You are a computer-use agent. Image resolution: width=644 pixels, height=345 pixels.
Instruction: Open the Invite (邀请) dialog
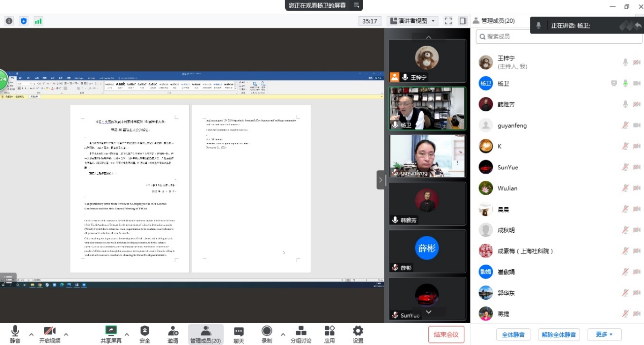pyautogui.click(x=173, y=334)
